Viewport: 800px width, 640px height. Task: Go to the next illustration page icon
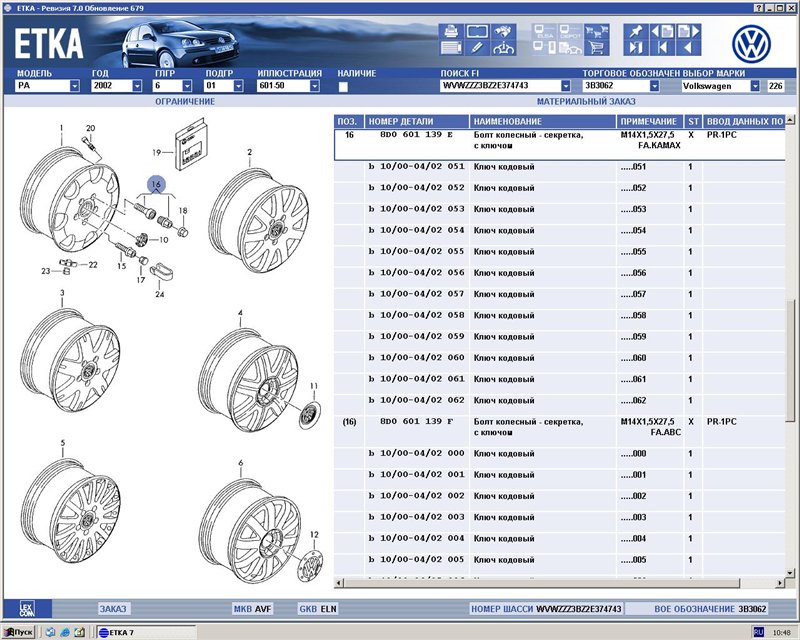tap(688, 32)
